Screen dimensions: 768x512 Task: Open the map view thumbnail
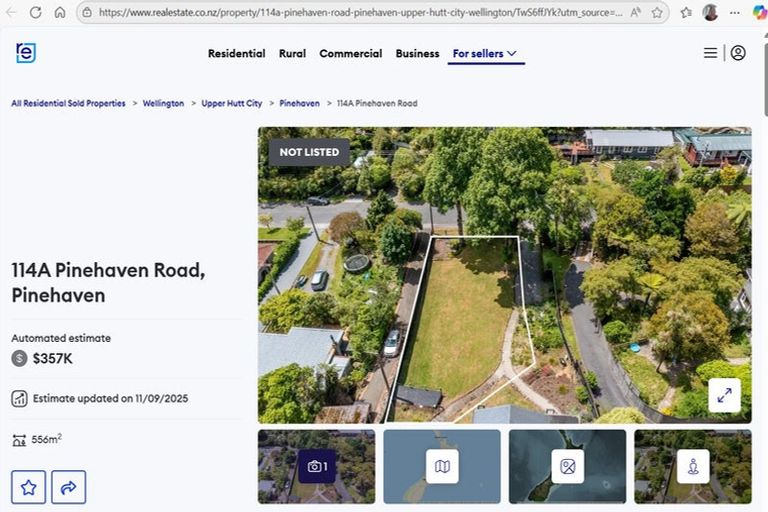[442, 466]
